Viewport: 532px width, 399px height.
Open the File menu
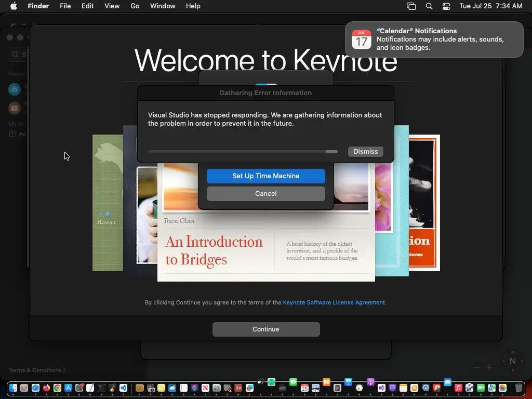click(x=65, y=6)
